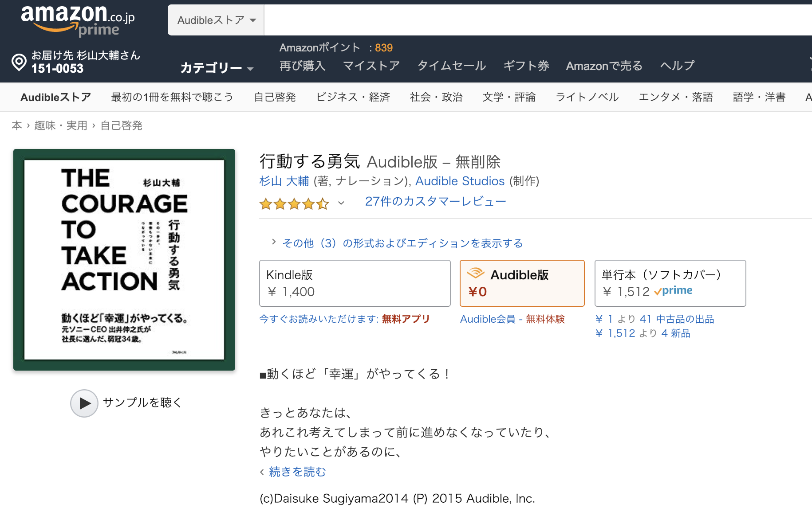Click お届け先 杉山大輔さん 151-0053 address

click(x=85, y=62)
